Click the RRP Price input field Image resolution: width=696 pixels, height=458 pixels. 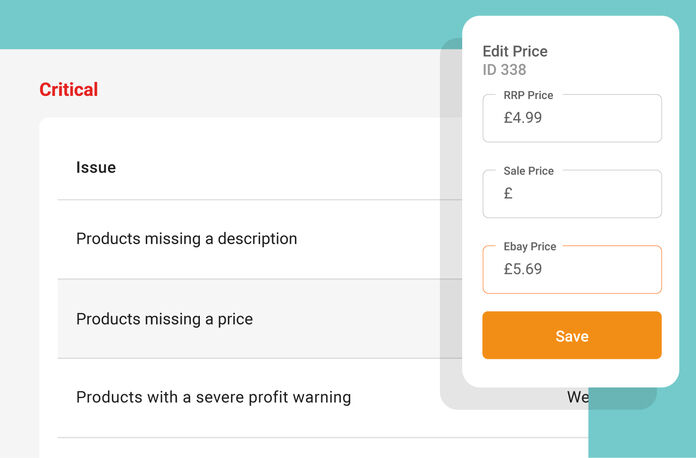coord(572,118)
